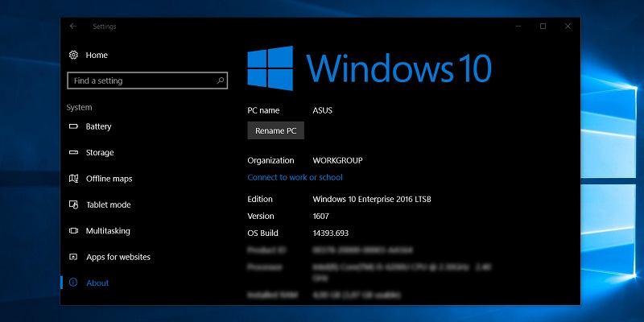Go to Offline maps settings
Image resolution: width=644 pixels, height=322 pixels.
[109, 179]
